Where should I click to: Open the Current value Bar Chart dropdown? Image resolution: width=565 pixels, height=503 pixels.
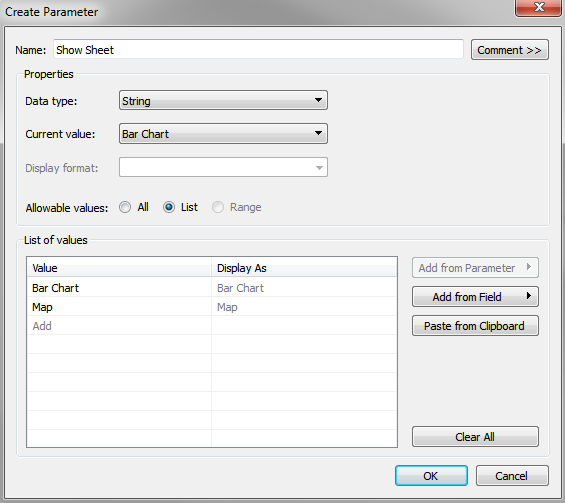tap(223, 134)
